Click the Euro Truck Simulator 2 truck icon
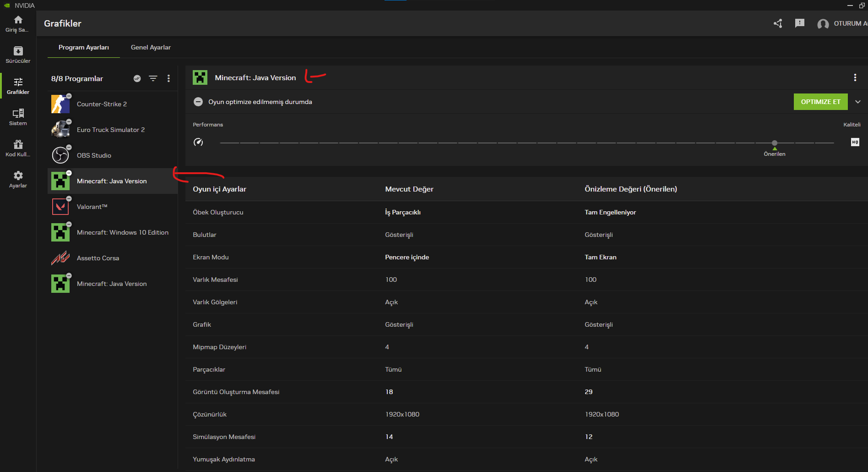Image resolution: width=868 pixels, height=472 pixels. (x=60, y=130)
